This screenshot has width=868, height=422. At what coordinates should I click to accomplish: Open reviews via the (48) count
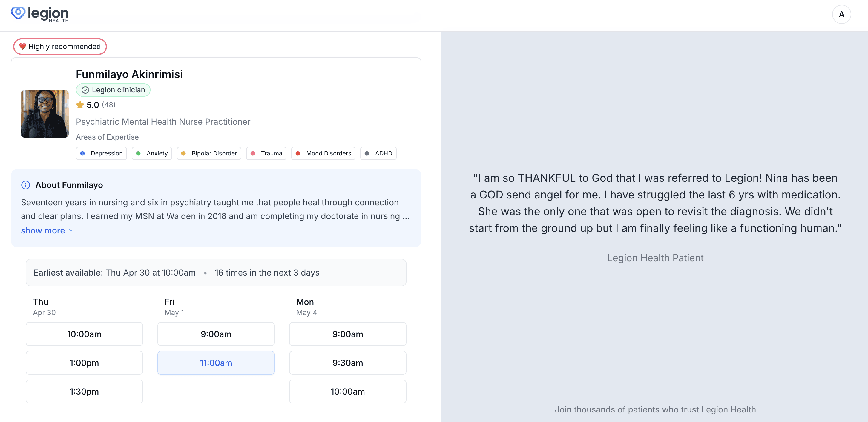coord(108,105)
